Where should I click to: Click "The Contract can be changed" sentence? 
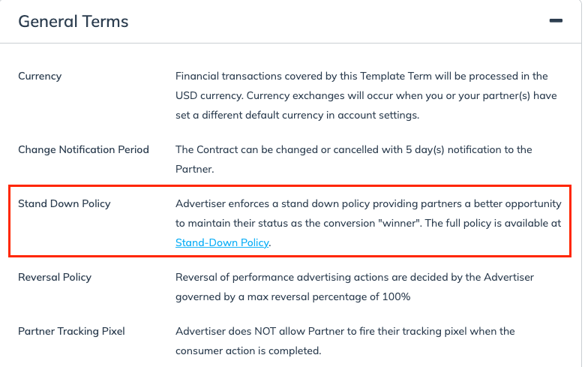tap(247, 150)
